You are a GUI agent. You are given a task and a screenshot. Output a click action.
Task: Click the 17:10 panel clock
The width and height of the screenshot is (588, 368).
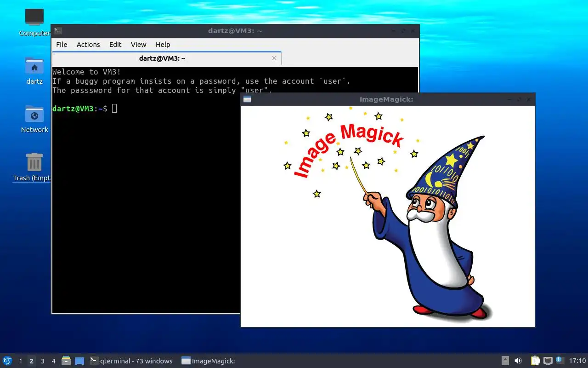tap(577, 361)
